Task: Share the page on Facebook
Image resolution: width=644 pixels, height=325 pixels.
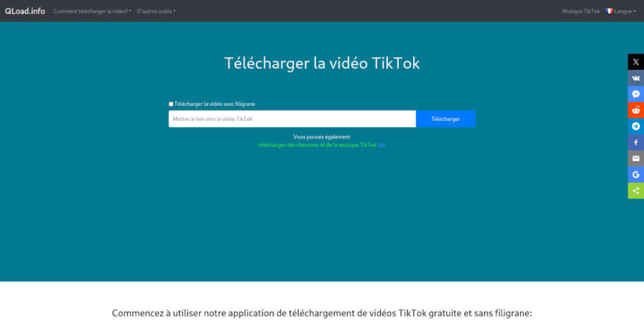Action: tap(636, 142)
